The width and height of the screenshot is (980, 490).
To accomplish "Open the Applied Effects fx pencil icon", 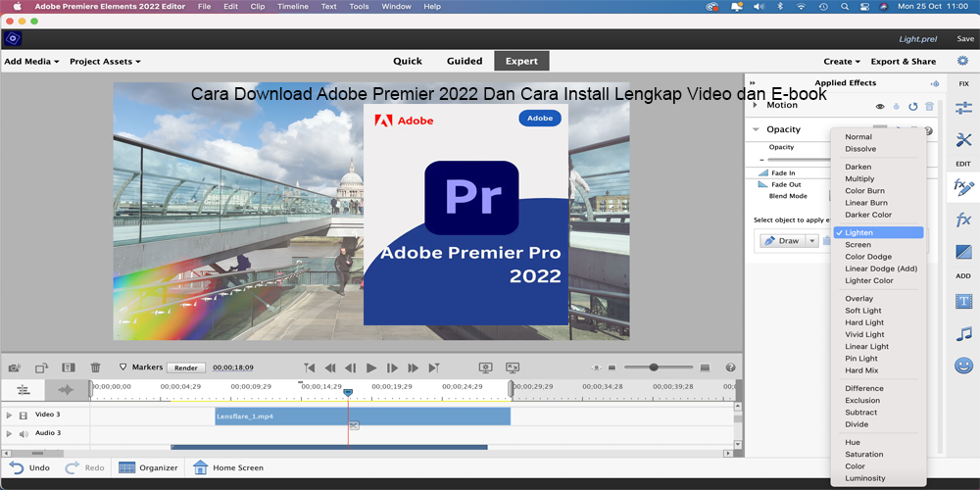I will pos(963,186).
